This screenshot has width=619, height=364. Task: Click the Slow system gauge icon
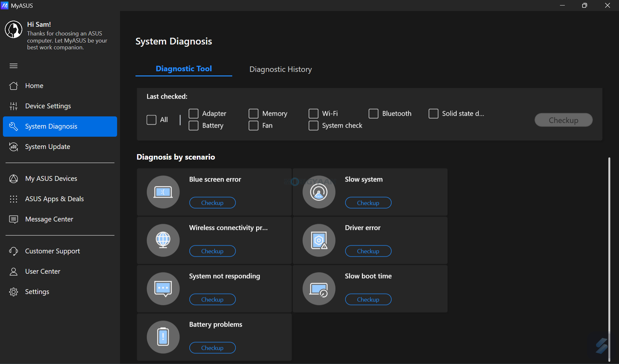(319, 192)
